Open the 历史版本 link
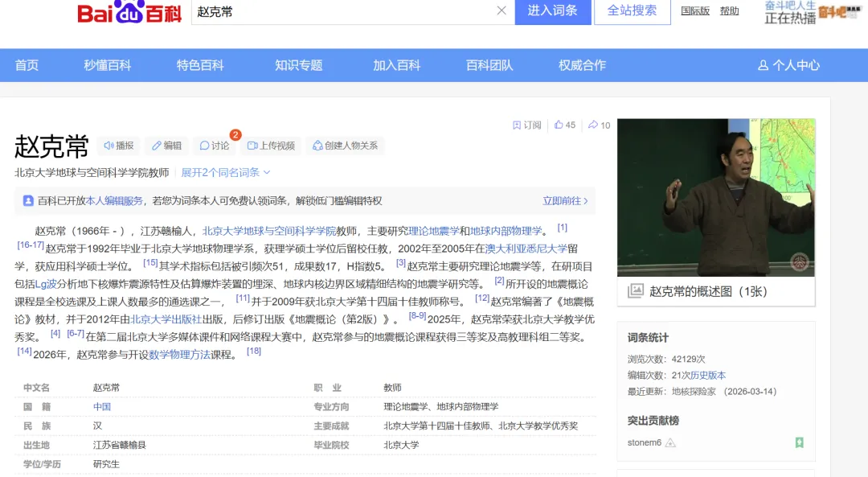 (708, 376)
